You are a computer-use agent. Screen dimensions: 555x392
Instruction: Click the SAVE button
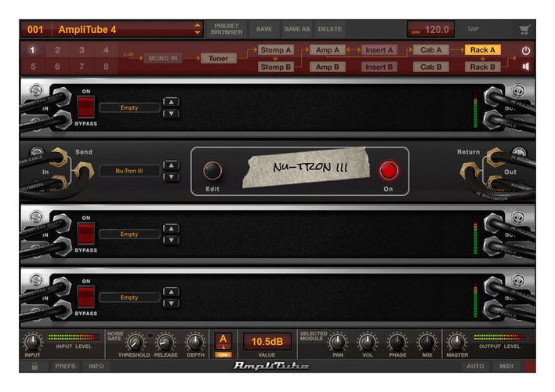pos(264,29)
